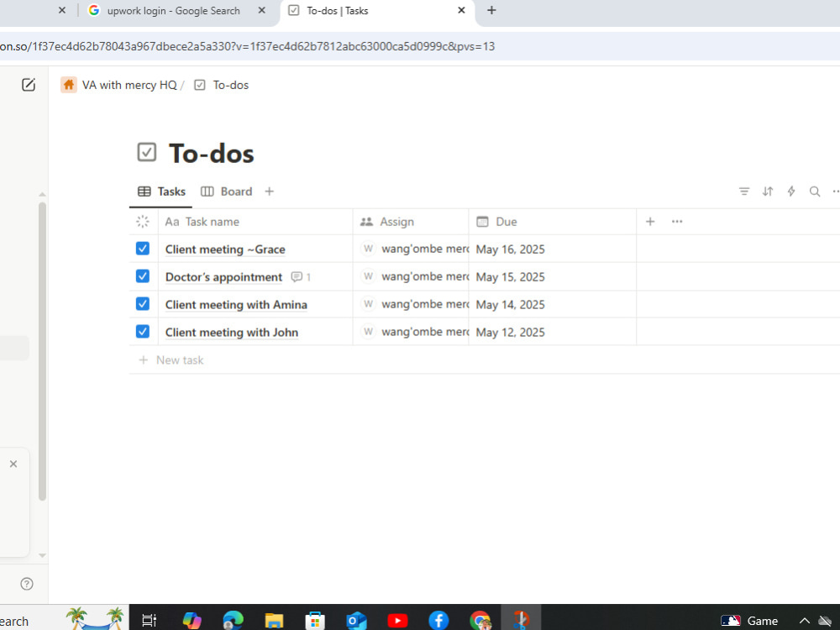This screenshot has height=630, width=840.
Task: Show hidden system tray icons
Action: point(805,621)
